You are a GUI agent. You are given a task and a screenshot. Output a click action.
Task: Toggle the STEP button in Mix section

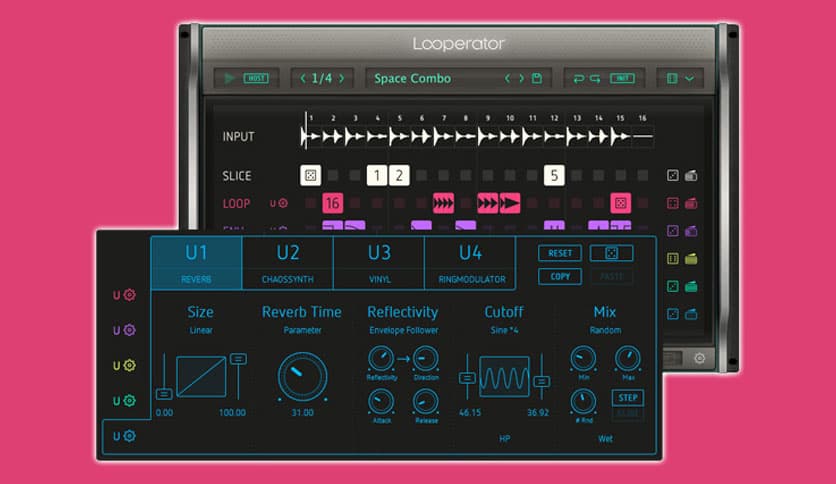click(x=628, y=398)
